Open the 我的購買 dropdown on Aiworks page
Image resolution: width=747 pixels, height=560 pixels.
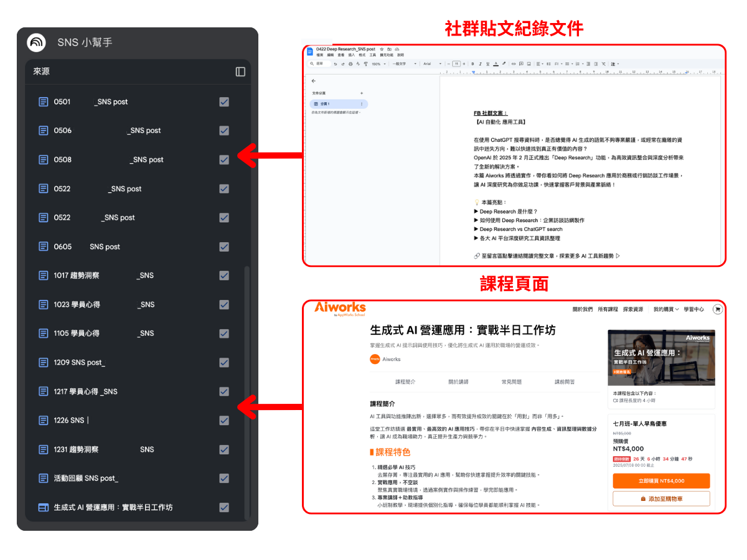point(665,309)
